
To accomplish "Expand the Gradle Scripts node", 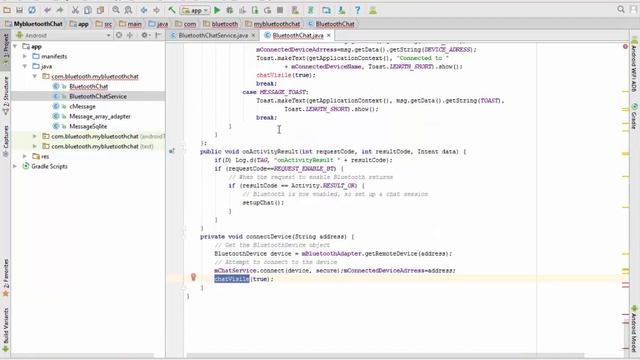I will [15, 166].
